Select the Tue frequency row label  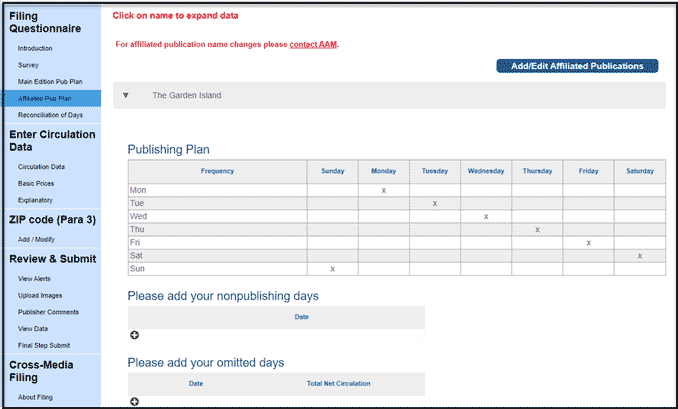137,203
